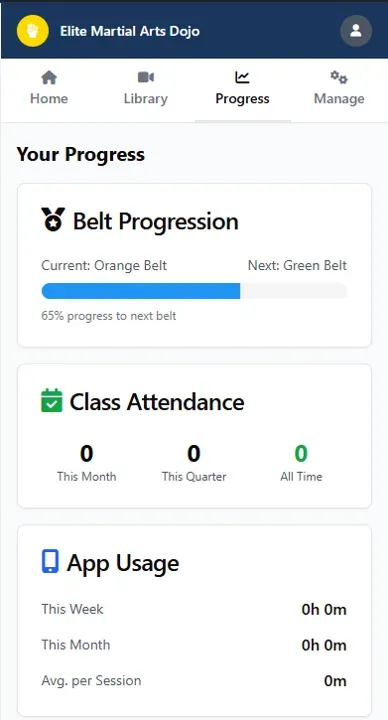Click the Elite Martial Arts Dojo title

pos(130,31)
